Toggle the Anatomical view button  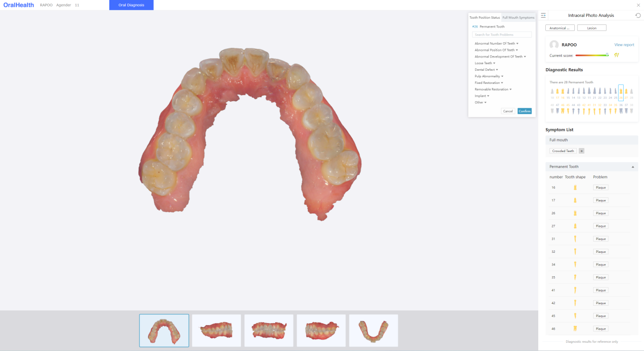click(560, 28)
